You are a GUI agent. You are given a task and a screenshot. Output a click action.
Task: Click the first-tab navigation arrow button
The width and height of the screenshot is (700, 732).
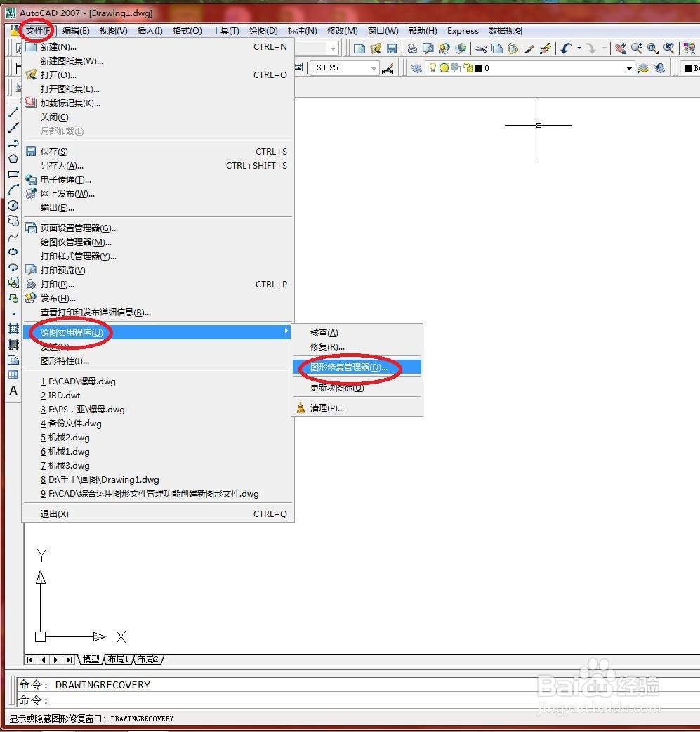click(x=30, y=660)
